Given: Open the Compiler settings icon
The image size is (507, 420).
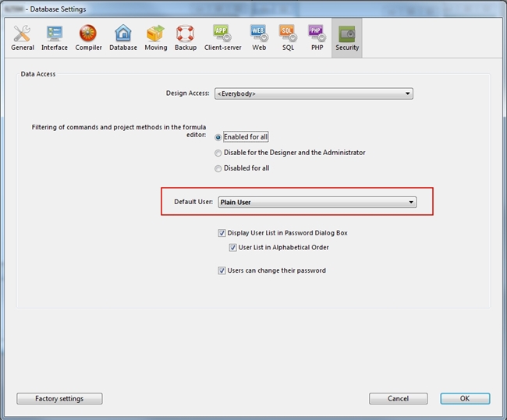Looking at the screenshot, I should [88, 34].
